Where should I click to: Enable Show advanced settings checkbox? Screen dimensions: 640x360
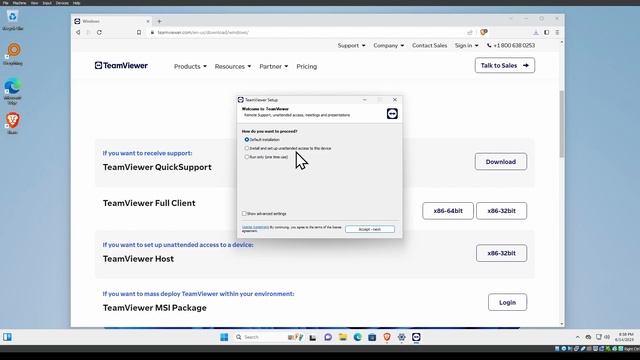pos(244,213)
